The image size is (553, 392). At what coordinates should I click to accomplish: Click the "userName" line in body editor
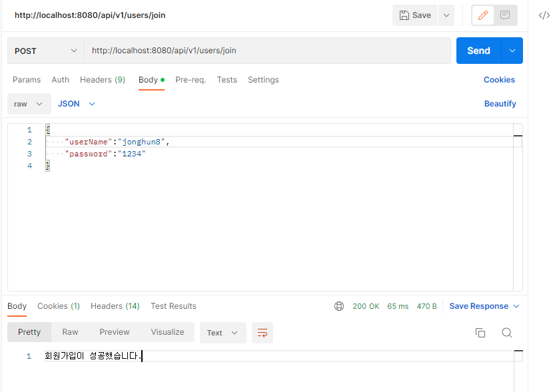[x=117, y=142]
